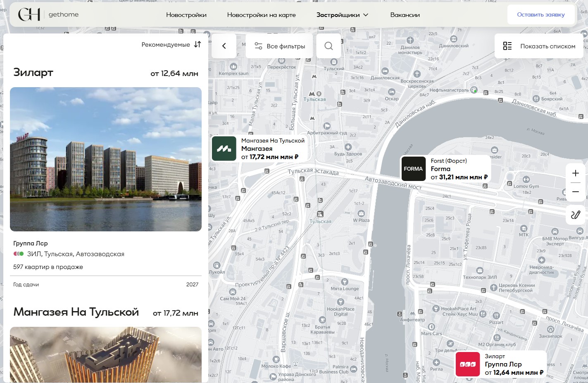Click the Арбитражный суд map pin
The image size is (588, 383).
point(327,126)
